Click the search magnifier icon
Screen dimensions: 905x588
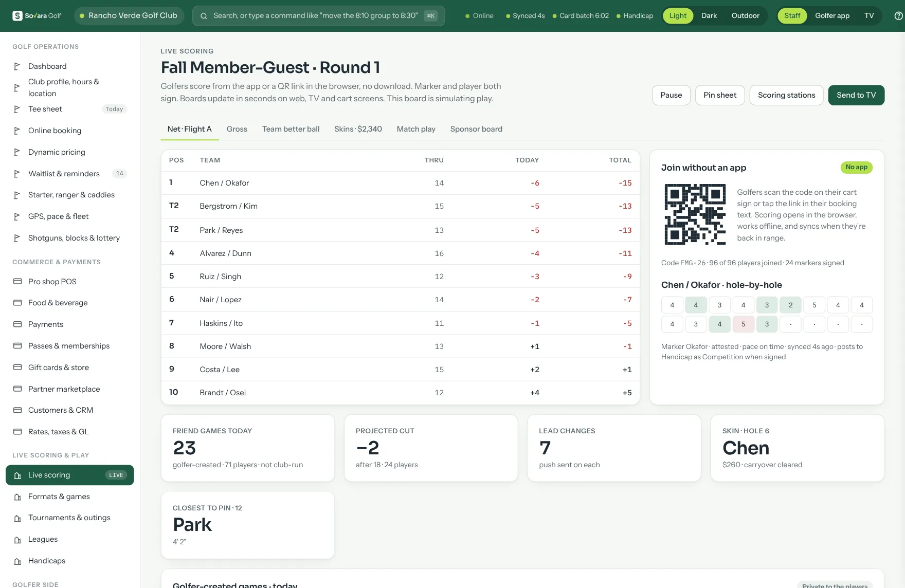click(x=204, y=16)
